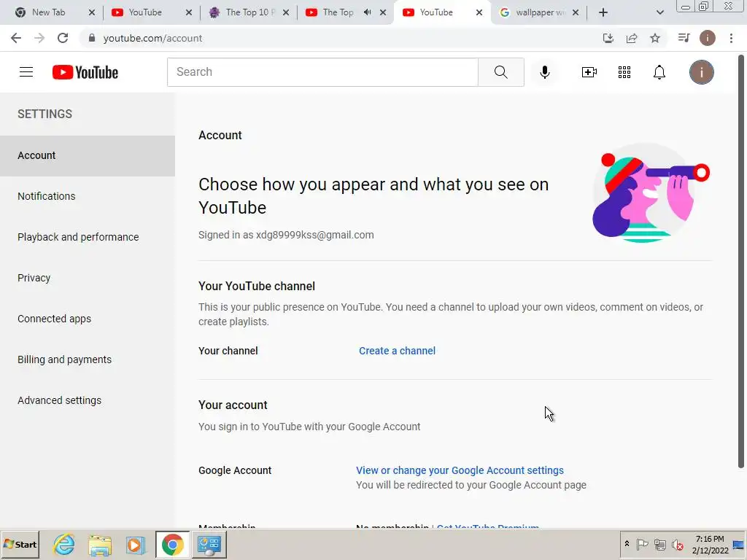Click the Create a channel link
Screen dimensions: 747x560
pos(397,351)
